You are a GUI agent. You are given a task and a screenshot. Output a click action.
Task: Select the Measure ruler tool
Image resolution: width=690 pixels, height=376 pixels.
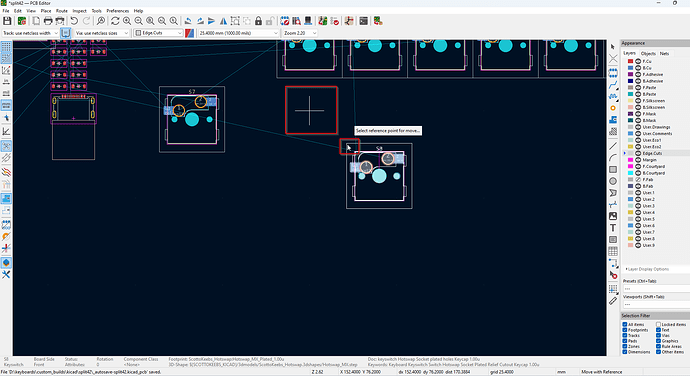tap(613, 301)
